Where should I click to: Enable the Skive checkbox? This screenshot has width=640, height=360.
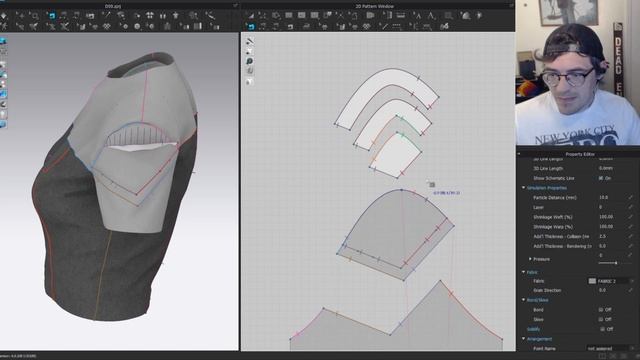point(601,319)
